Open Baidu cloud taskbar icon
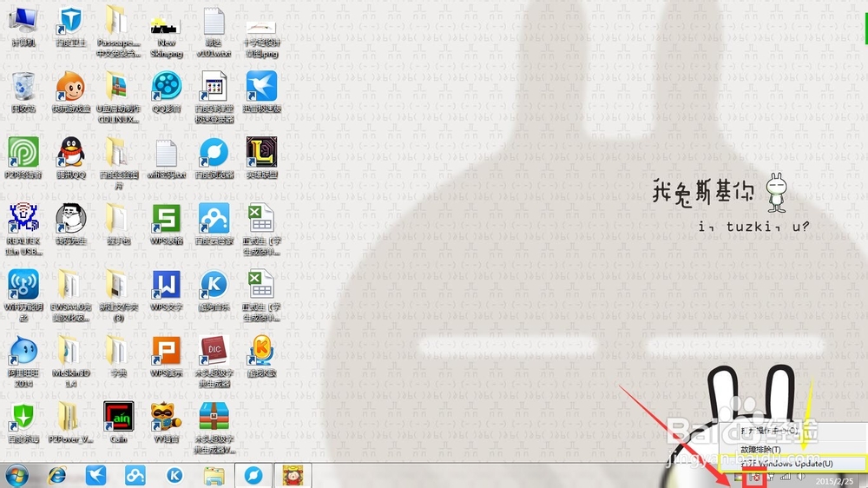This screenshot has width=868, height=488. (135, 475)
